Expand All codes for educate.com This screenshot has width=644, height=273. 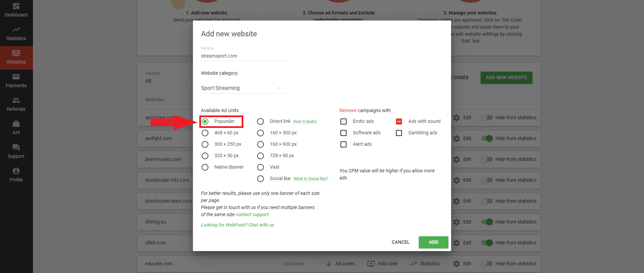329,264
